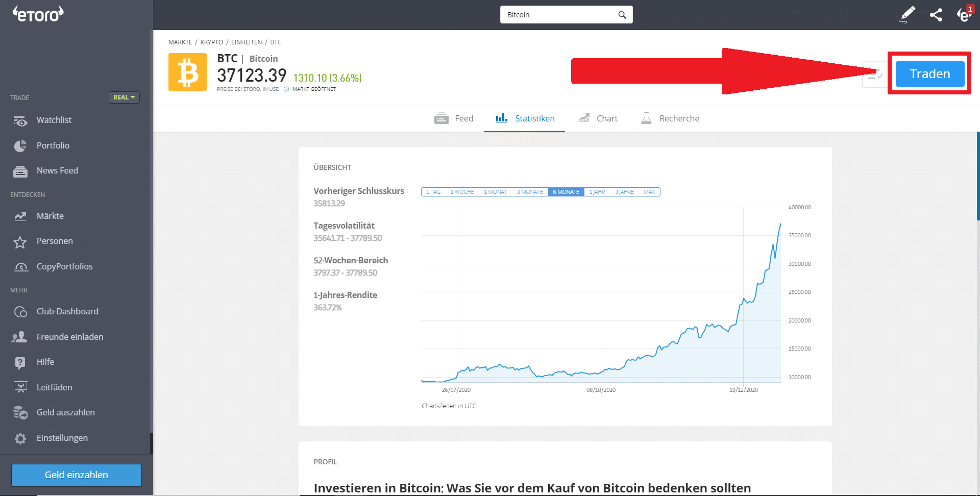
Task: Click the eToro logo
Action: (38, 14)
